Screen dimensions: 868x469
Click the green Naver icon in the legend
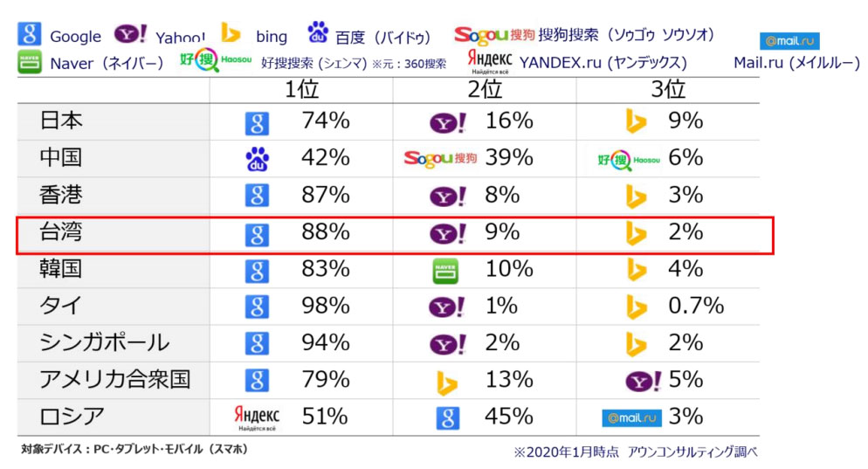(x=30, y=62)
